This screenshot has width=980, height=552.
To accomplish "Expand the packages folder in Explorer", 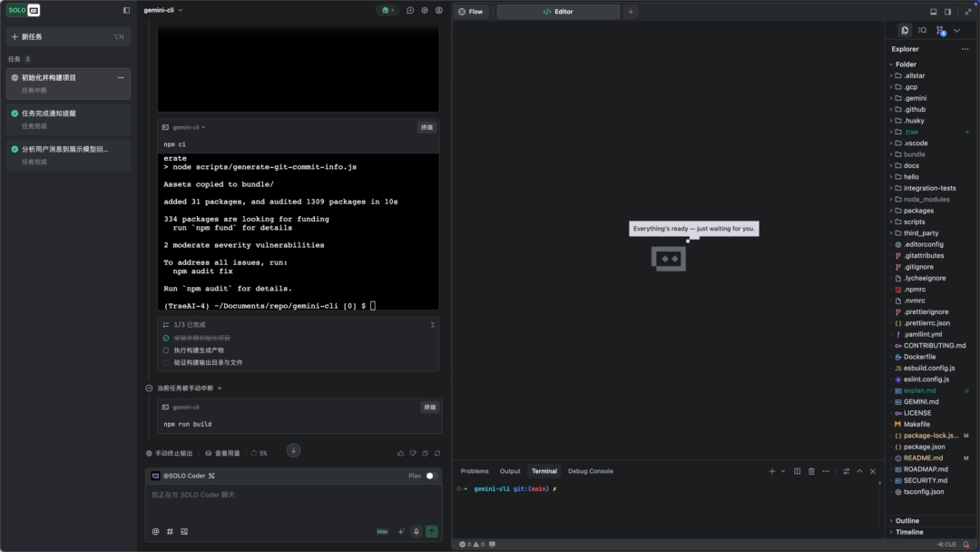I will click(918, 211).
